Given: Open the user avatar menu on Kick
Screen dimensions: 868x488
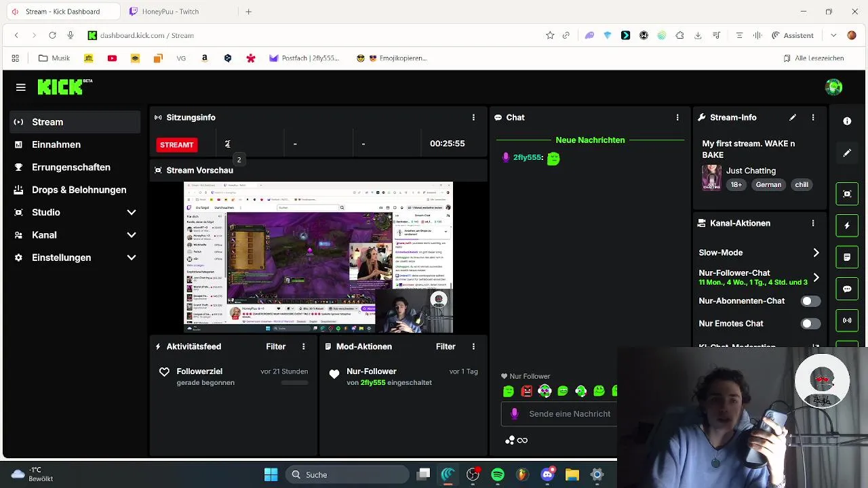Looking at the screenshot, I should coord(833,87).
